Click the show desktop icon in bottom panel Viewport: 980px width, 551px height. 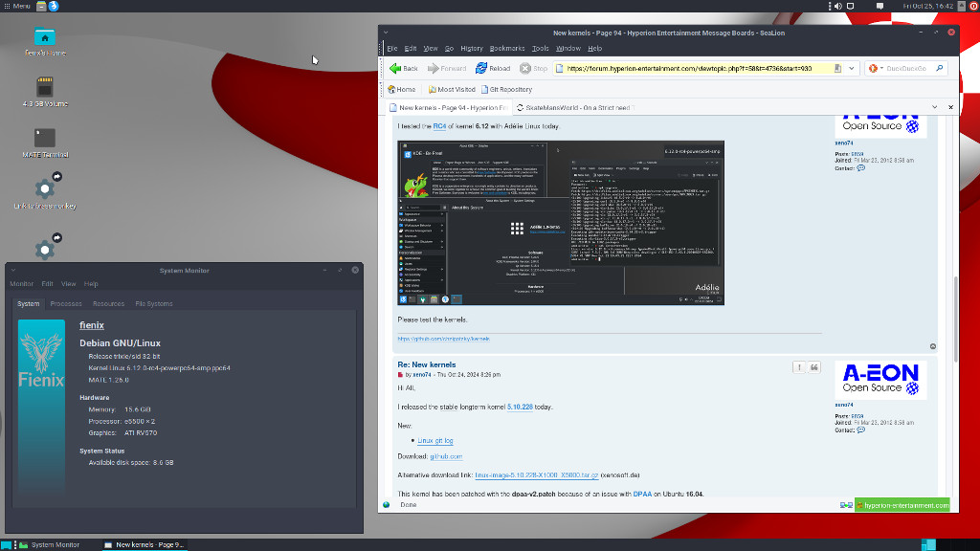click(7, 544)
